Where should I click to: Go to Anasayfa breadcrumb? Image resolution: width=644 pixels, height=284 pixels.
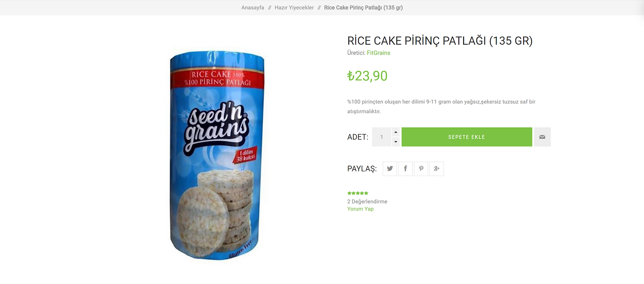click(253, 8)
